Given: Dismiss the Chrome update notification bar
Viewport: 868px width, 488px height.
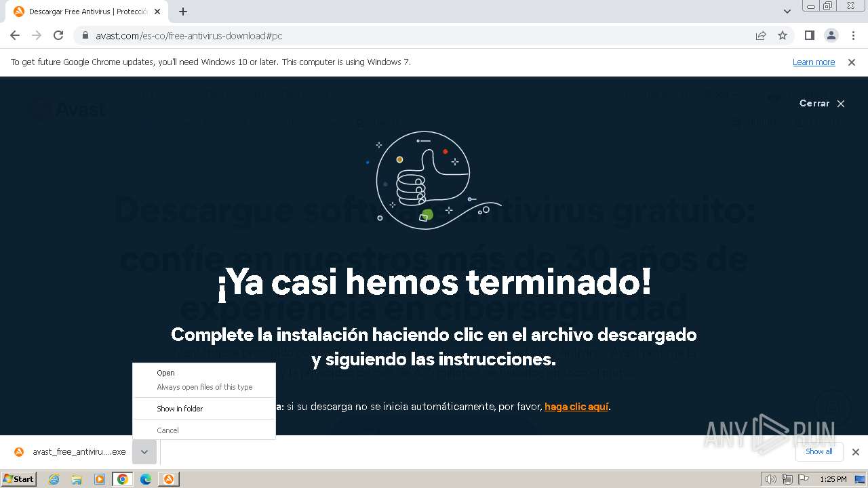Looking at the screenshot, I should [x=852, y=62].
